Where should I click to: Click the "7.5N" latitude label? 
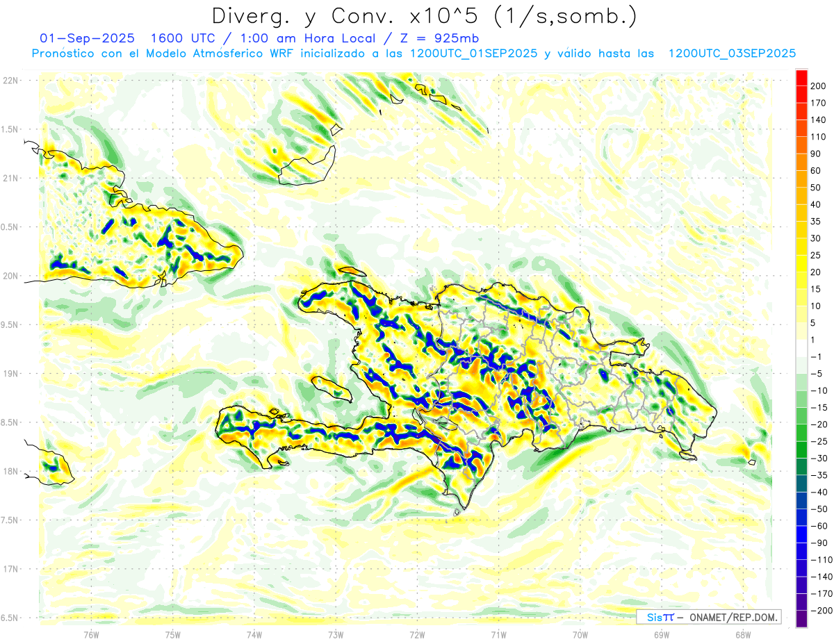(x=10, y=520)
